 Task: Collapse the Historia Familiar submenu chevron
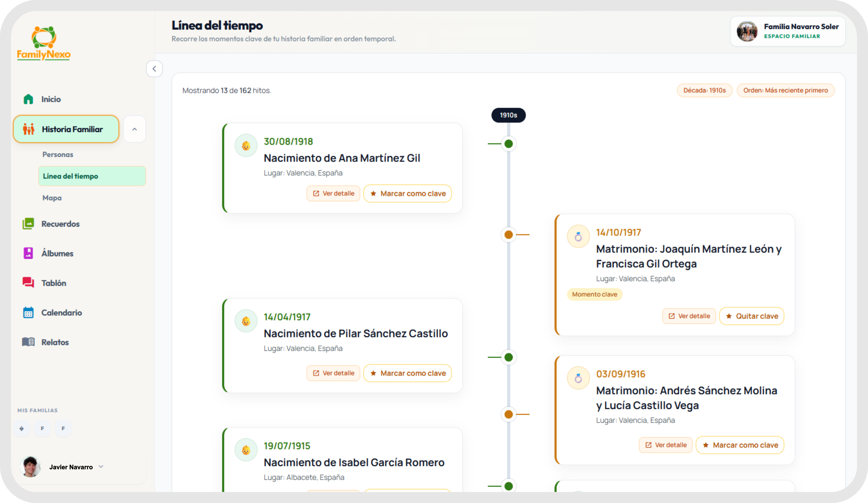135,129
